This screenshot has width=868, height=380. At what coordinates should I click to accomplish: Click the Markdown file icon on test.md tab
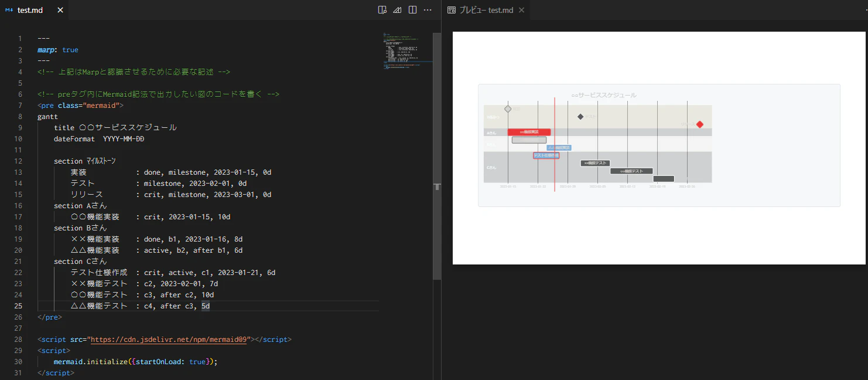[x=9, y=10]
